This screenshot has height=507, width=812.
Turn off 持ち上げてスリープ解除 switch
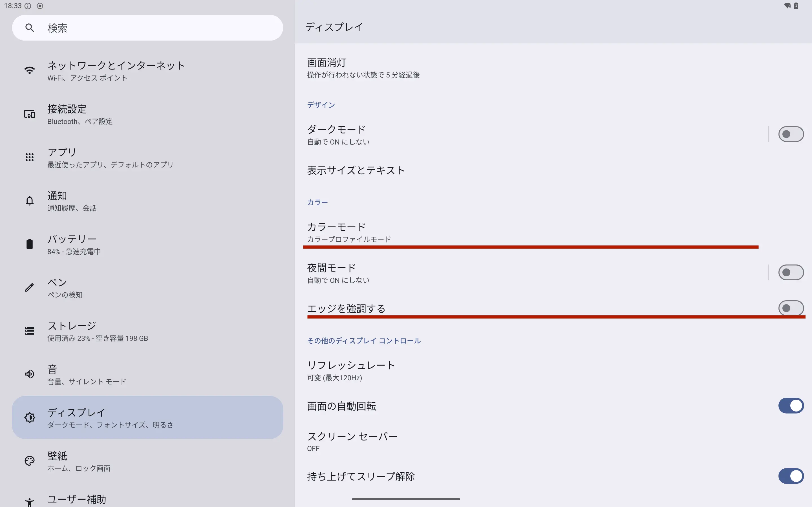point(791,476)
